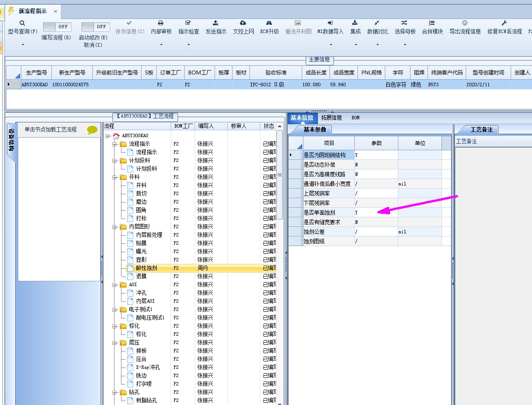Click the 内部审核 printer icon

[161, 23]
